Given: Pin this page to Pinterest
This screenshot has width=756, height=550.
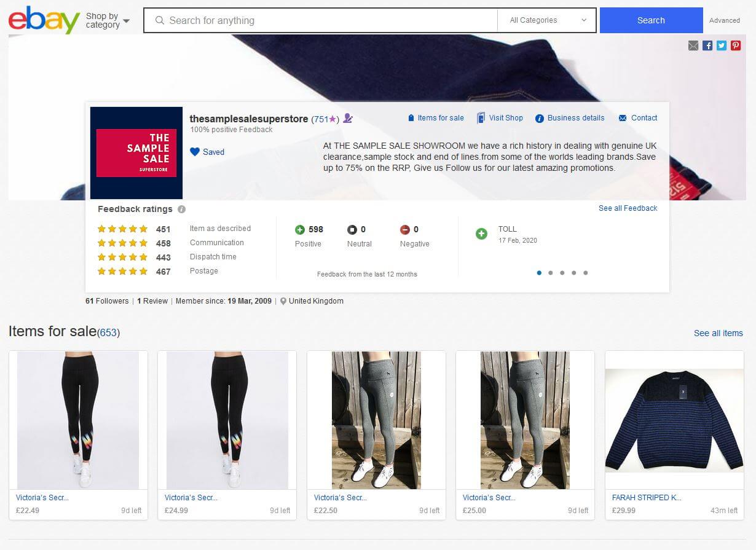Looking at the screenshot, I should [x=736, y=45].
